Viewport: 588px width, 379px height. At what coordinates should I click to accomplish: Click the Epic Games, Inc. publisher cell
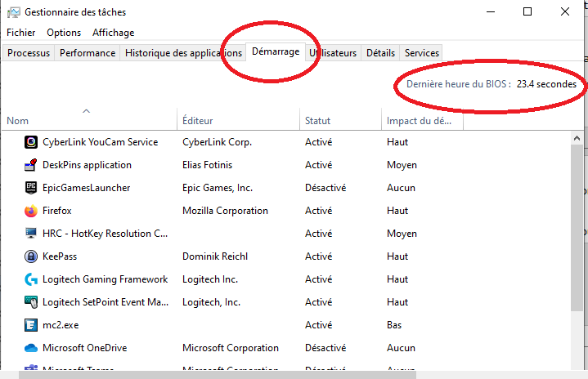coord(218,188)
